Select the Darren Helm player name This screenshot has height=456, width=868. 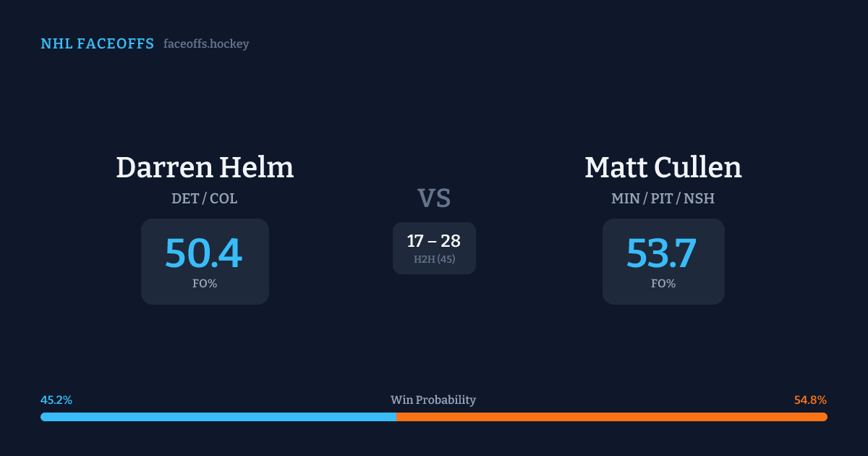tap(205, 168)
